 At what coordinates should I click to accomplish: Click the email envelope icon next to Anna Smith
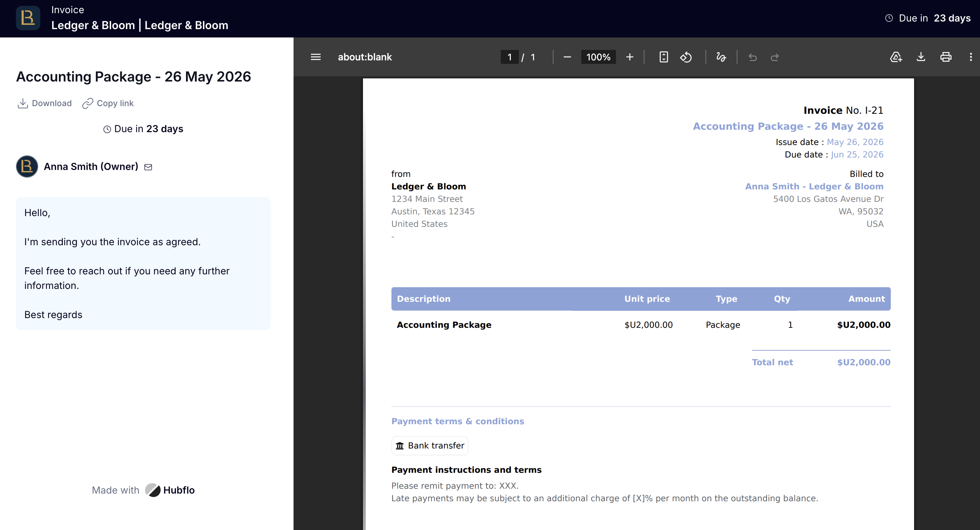coord(149,167)
